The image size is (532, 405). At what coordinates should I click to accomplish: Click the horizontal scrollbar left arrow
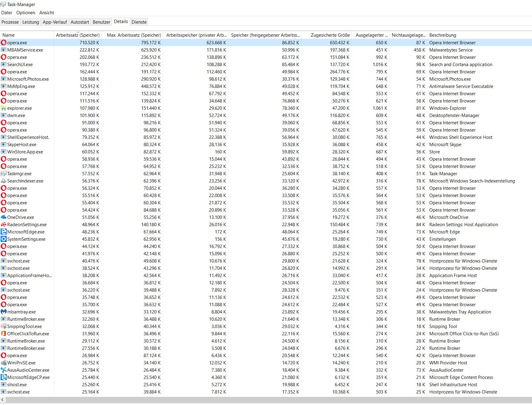click(x=3, y=400)
